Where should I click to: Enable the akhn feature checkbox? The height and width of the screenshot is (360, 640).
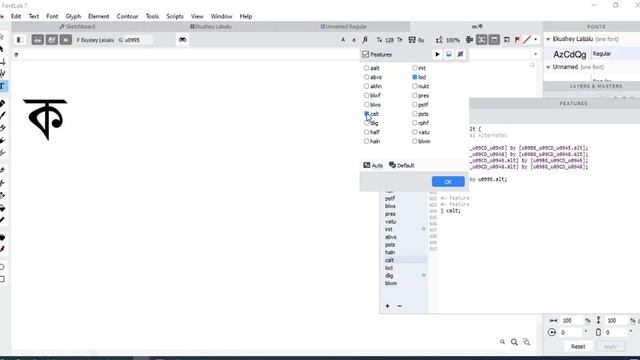pyautogui.click(x=366, y=86)
